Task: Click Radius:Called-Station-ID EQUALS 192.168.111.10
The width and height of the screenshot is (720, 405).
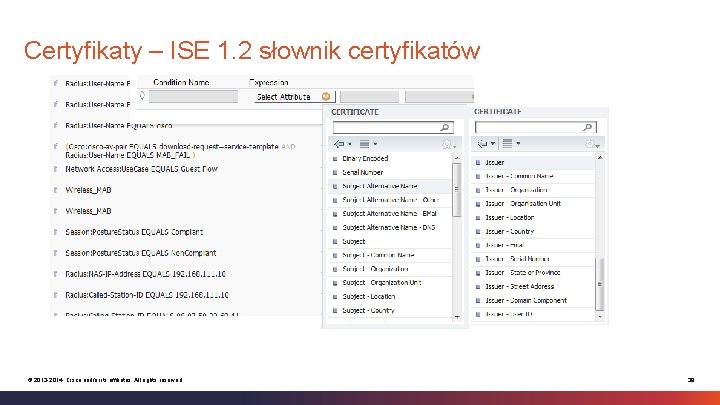Action: [x=146, y=295]
